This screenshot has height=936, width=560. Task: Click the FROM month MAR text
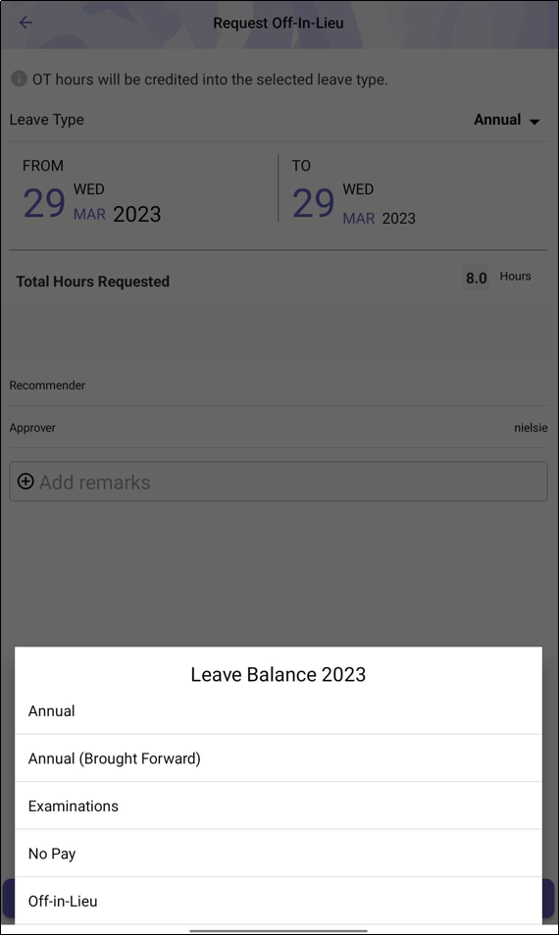(x=89, y=214)
